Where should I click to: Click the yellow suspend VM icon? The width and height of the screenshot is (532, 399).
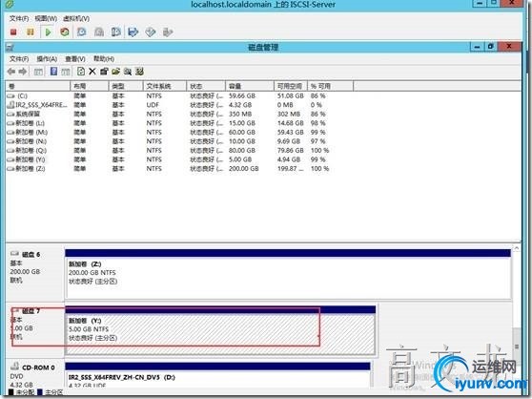click(x=31, y=31)
